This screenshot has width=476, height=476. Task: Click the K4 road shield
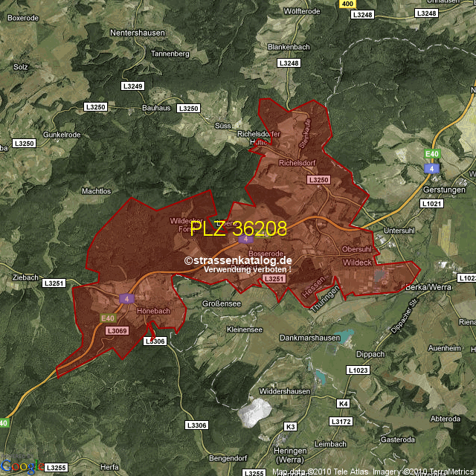343,404
